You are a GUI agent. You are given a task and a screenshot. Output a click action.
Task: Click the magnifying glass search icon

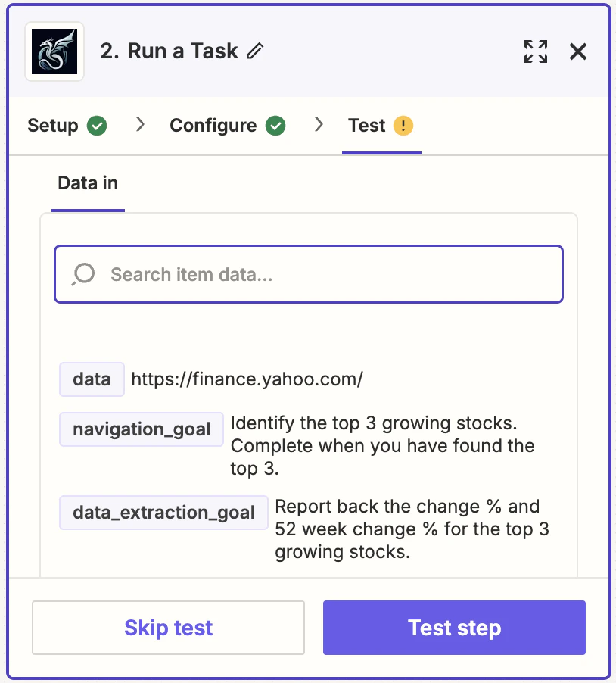coord(82,274)
